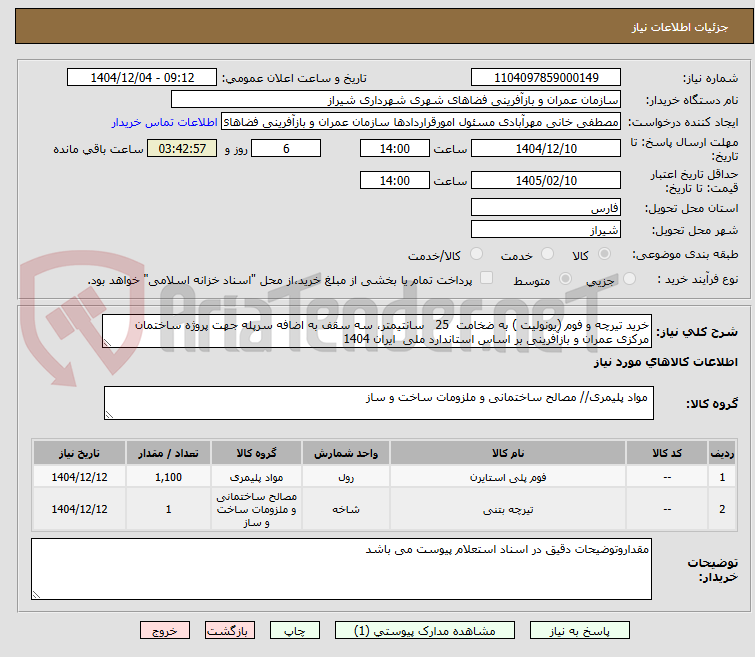
Task: Click the response deadline date 1404/12/10
Action: (x=546, y=148)
